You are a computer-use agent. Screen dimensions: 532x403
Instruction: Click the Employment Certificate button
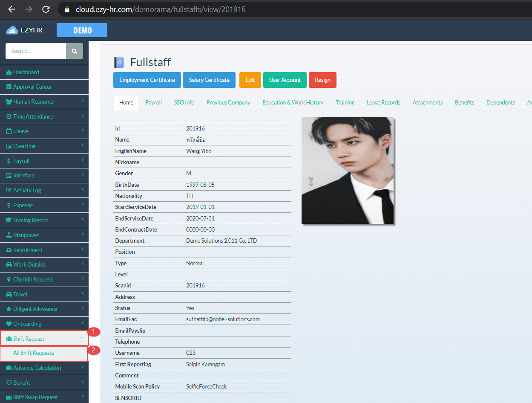(147, 80)
